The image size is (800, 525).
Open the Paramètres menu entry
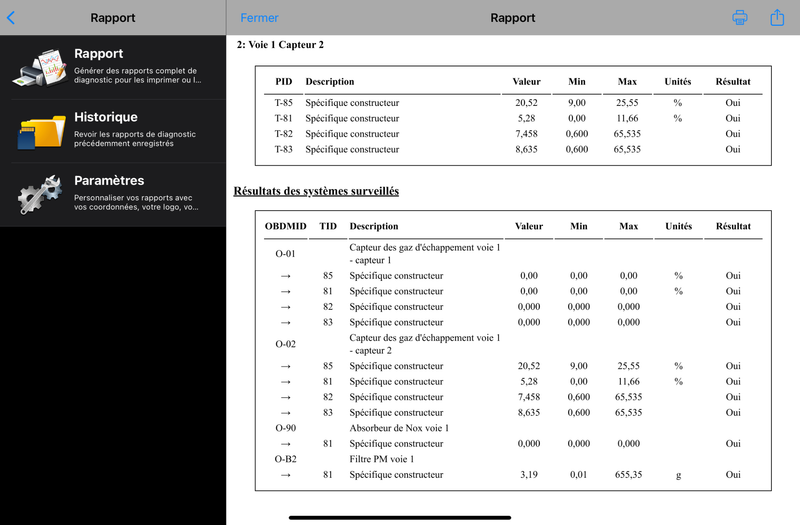(x=113, y=194)
